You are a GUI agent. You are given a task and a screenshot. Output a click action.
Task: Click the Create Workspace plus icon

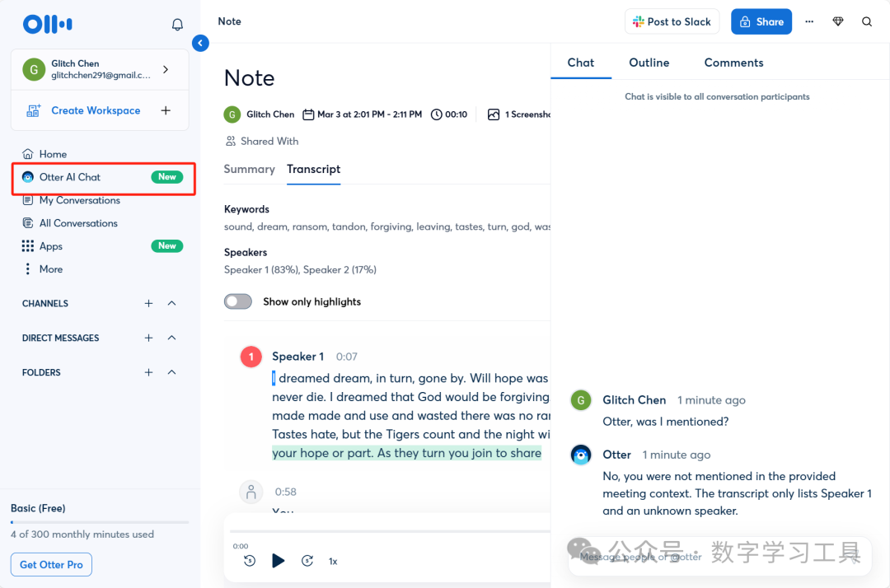point(166,110)
